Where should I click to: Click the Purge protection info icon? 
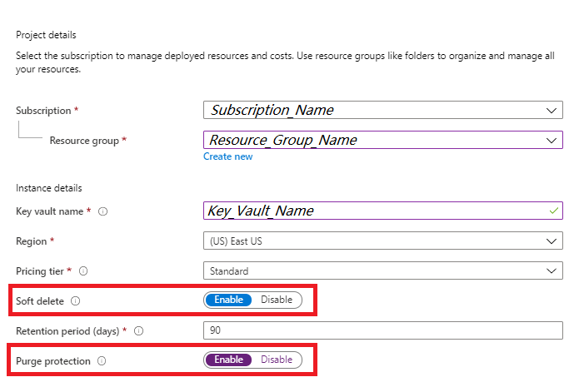click(x=102, y=361)
